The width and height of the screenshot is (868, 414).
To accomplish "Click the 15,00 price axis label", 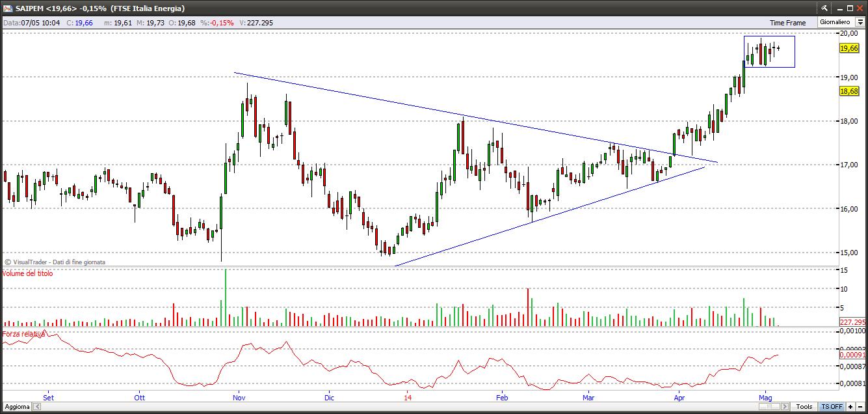I will coord(848,253).
